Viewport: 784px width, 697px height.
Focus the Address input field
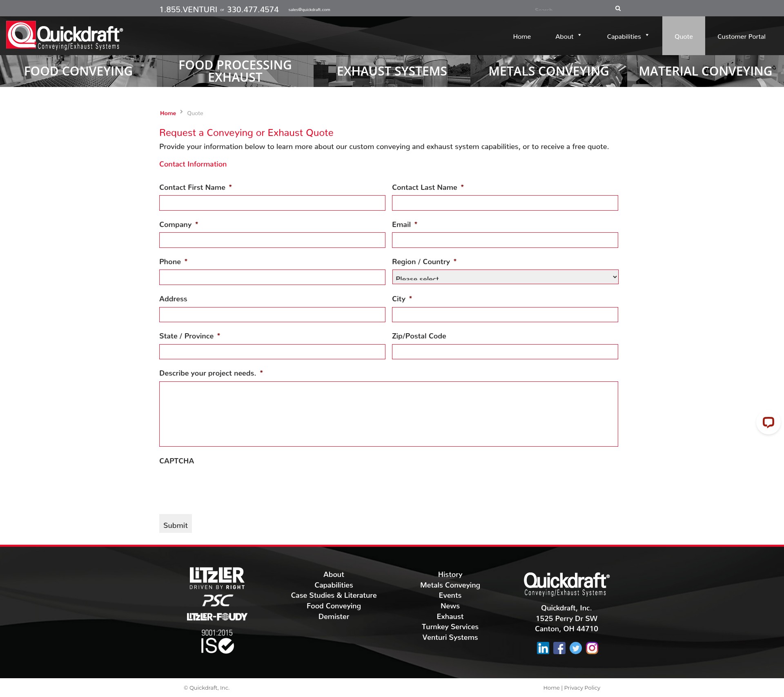click(272, 314)
